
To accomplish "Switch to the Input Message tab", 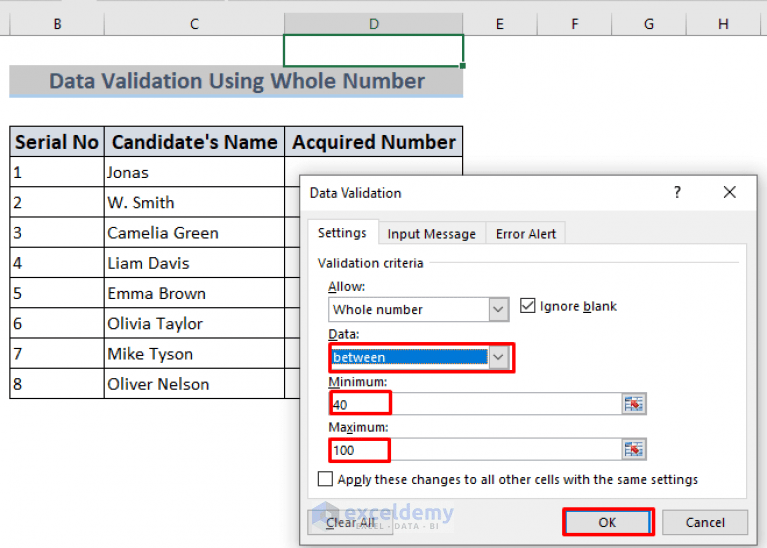I will pyautogui.click(x=431, y=234).
